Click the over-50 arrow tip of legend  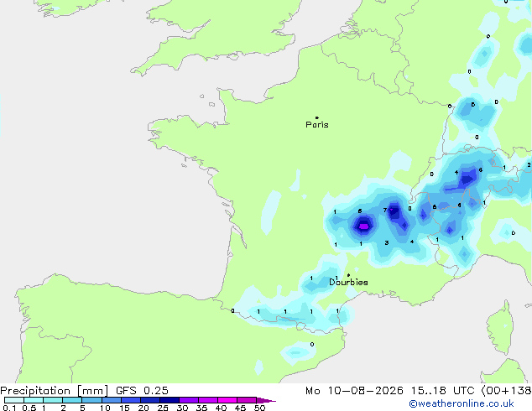click(266, 400)
